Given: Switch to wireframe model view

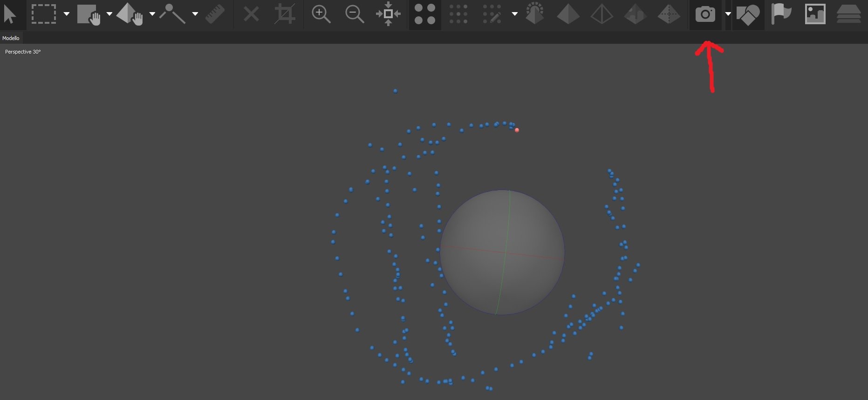Looking at the screenshot, I should tap(602, 14).
